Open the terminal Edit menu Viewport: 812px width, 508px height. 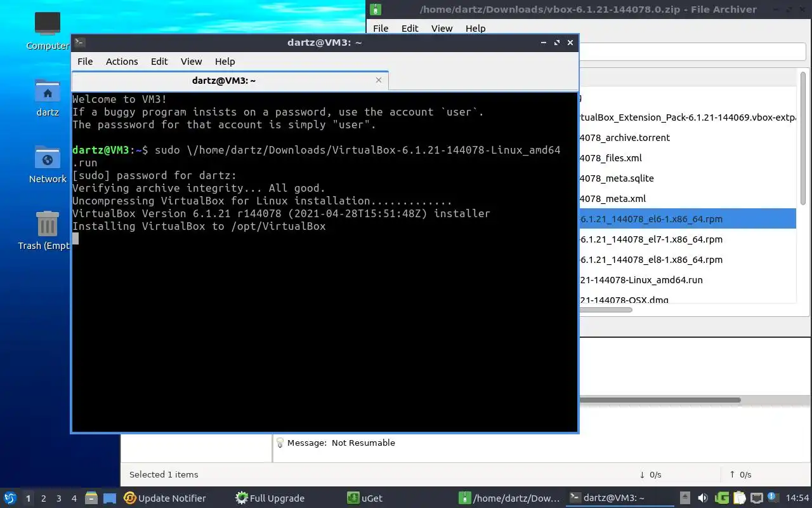(x=159, y=62)
